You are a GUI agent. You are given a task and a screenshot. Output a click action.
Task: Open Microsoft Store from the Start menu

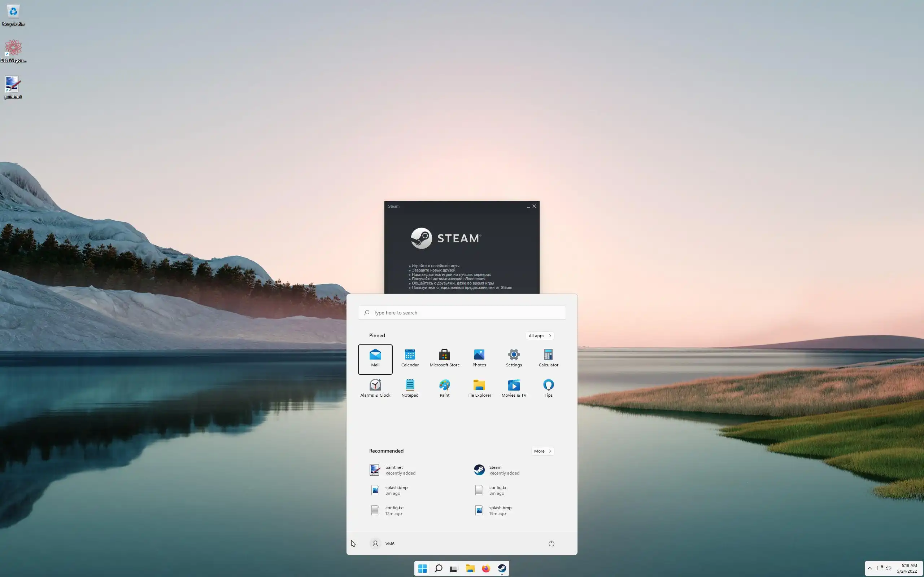tap(444, 358)
